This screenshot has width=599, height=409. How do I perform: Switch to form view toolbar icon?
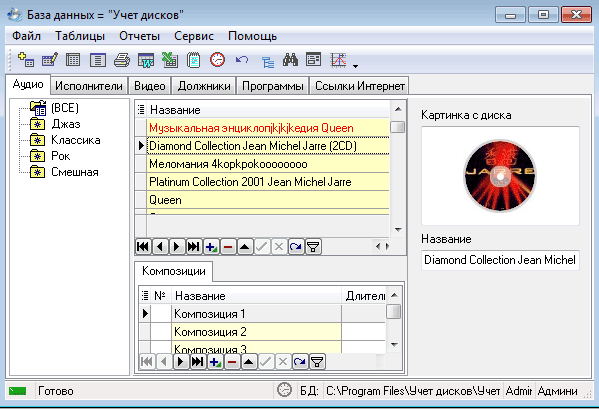(97, 60)
